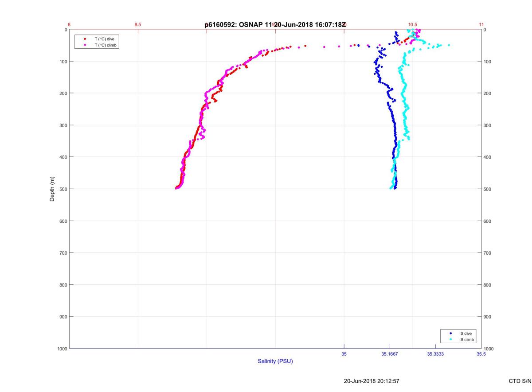Click the red dot marker in temperature legend
Screen dimensions: 532x392
coord(85,39)
